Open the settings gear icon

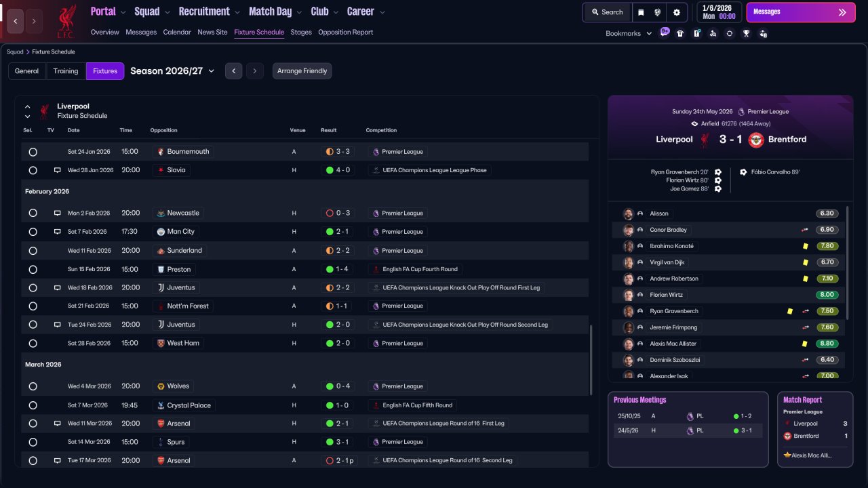tap(676, 12)
